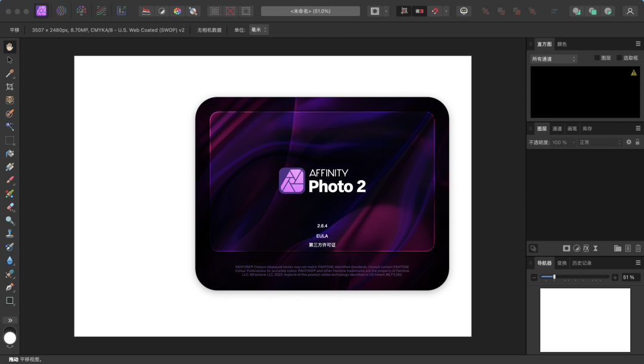The height and width of the screenshot is (364, 644).
Task: Switch to the Liquify Persona
Action: click(61, 11)
